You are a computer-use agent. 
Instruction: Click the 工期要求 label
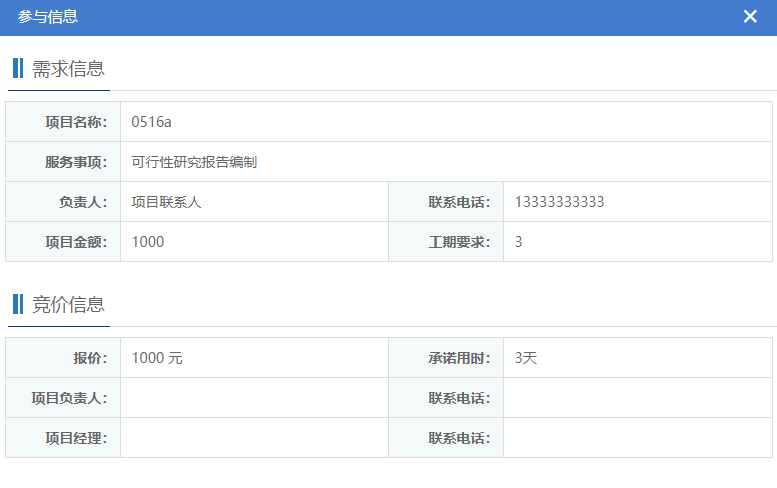[459, 242]
